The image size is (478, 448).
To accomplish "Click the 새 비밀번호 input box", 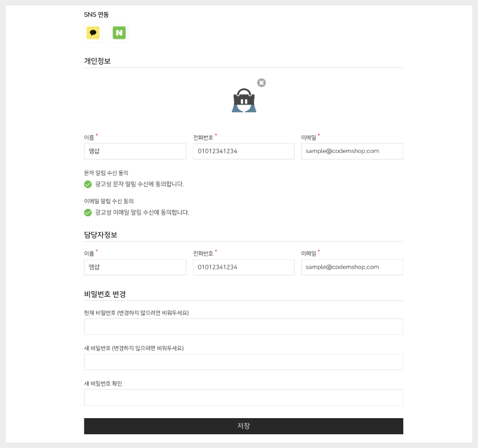I will pyautogui.click(x=243, y=362).
